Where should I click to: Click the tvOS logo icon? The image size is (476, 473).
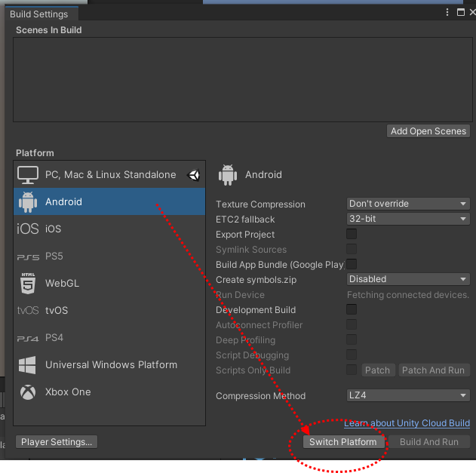[28, 310]
